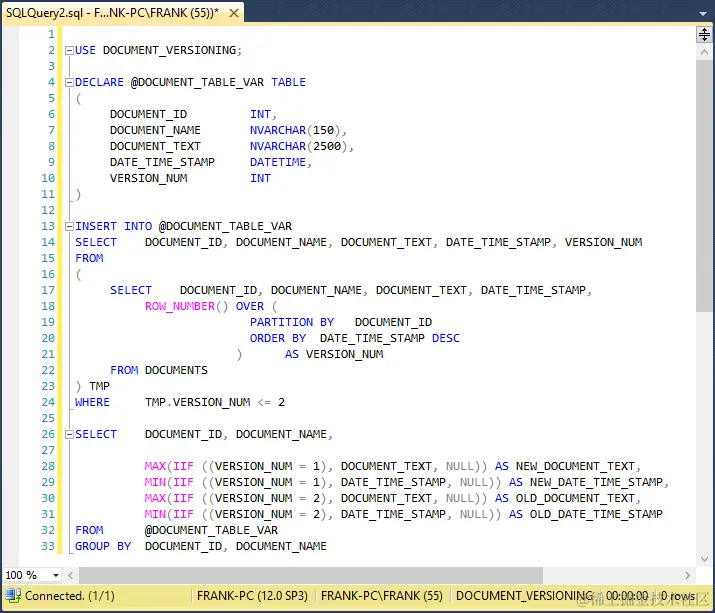Viewport: 715px width, 613px height.
Task: Click ROW_NUMBER() function on line 18
Action: point(186,306)
